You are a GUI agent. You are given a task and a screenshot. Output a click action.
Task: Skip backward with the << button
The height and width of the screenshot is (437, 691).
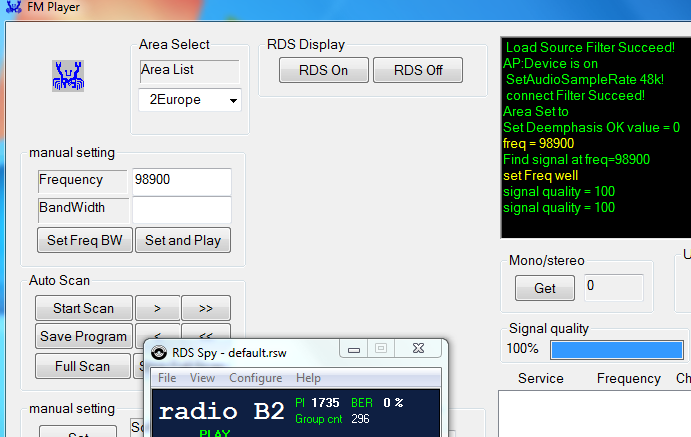point(206,330)
